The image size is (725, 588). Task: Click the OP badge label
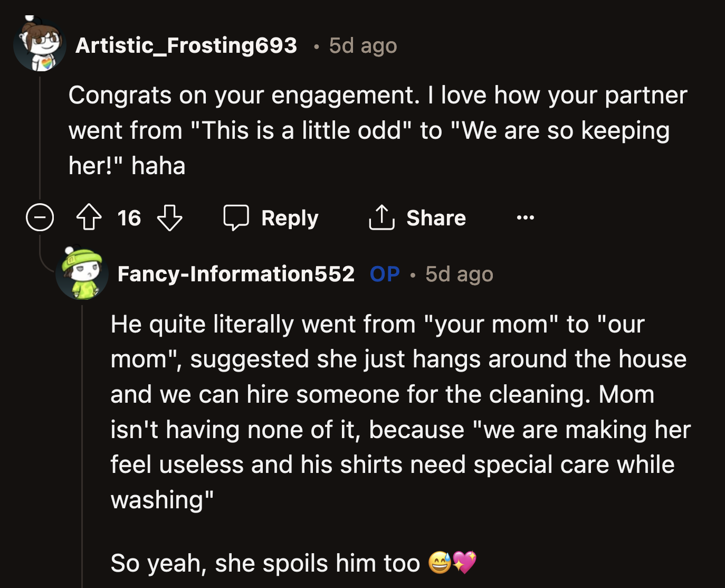(385, 274)
